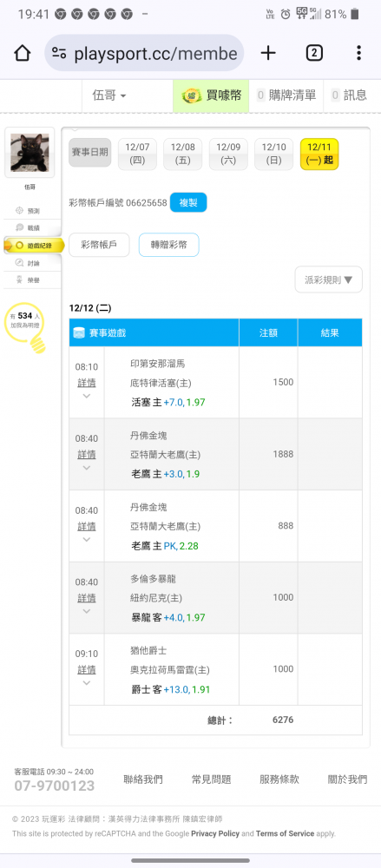Tap 轉贈彩幣 button
381x868 pixels.
[x=169, y=246]
